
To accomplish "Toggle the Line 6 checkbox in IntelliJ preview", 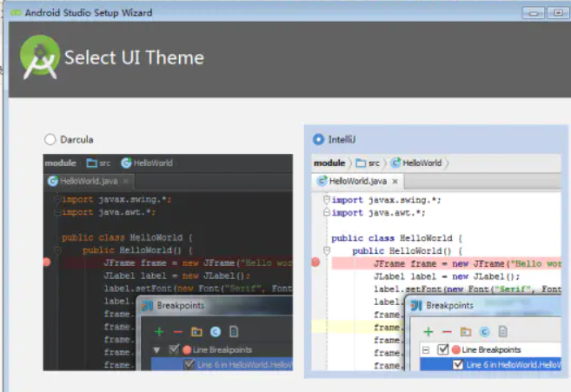I will click(x=458, y=365).
